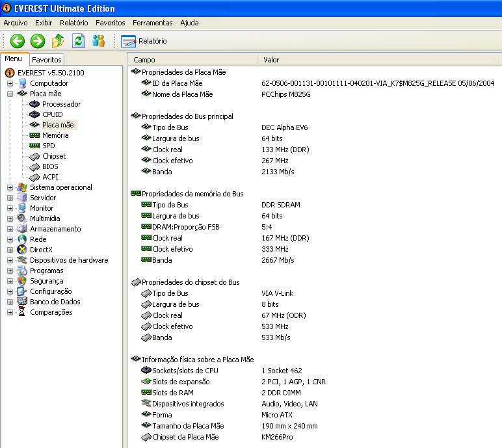The height and width of the screenshot is (448, 502).
Task: Click the value PCChips M825G
Action: [286, 94]
